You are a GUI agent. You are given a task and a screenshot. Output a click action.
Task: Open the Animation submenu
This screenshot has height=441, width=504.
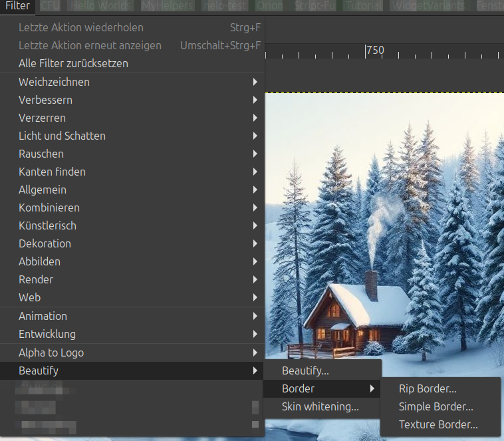[43, 316]
